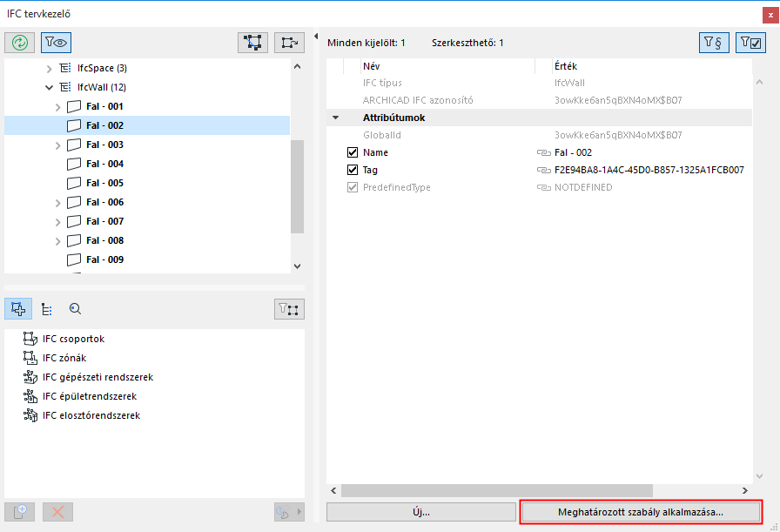Select IFC csoportok in the list
Image resolution: width=780 pixels, height=532 pixels.
[74, 339]
